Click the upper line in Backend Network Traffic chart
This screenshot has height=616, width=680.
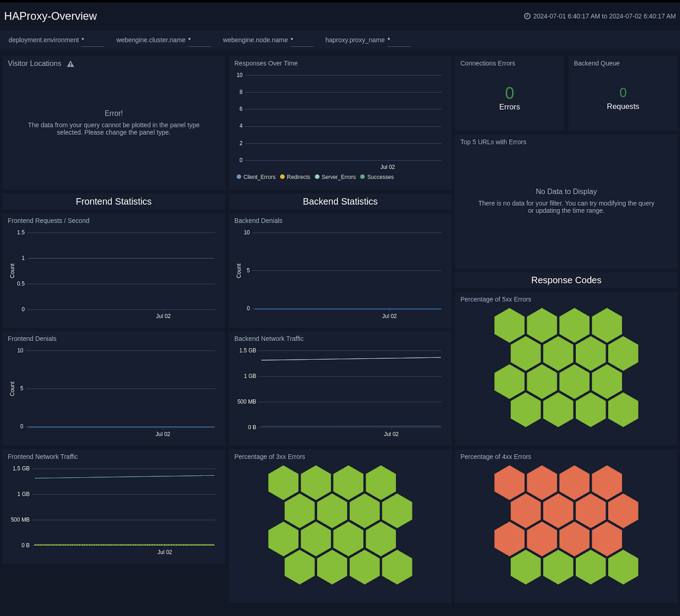(x=351, y=359)
